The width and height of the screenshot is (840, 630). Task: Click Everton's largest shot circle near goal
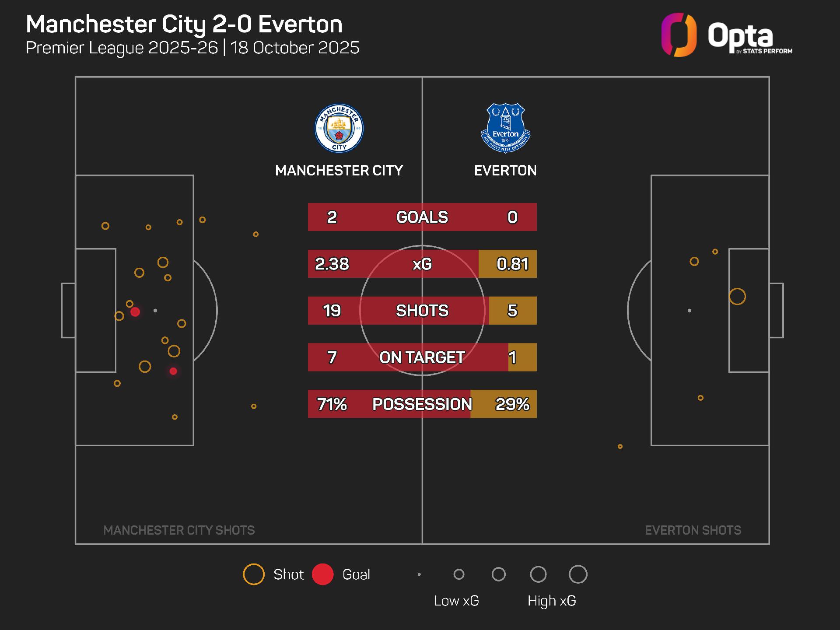(737, 297)
